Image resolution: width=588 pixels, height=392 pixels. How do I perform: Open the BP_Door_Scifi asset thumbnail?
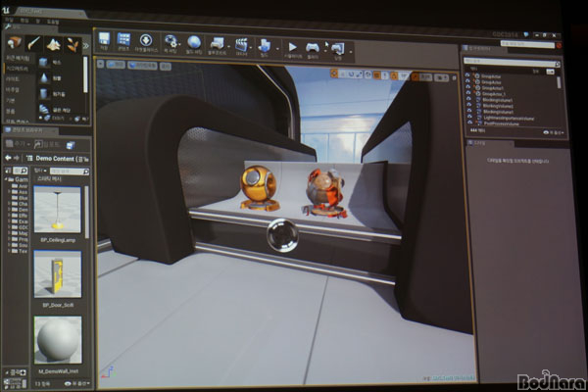point(58,274)
